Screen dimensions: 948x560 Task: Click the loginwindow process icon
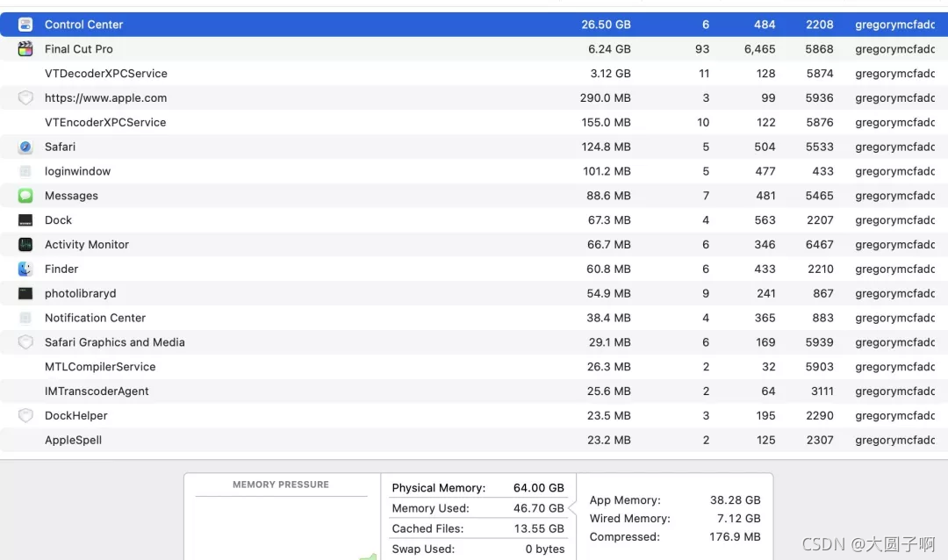pos(25,171)
